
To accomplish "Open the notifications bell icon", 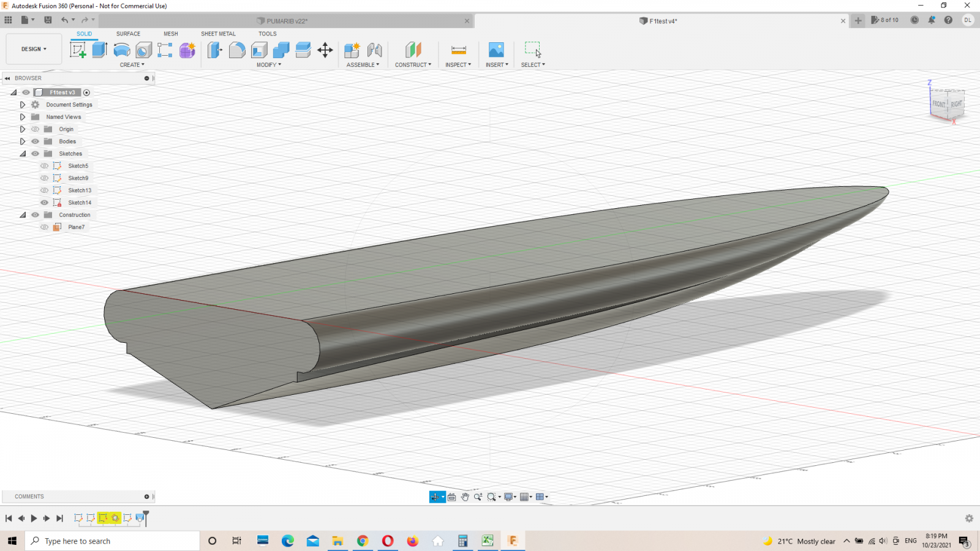I will coord(932,20).
